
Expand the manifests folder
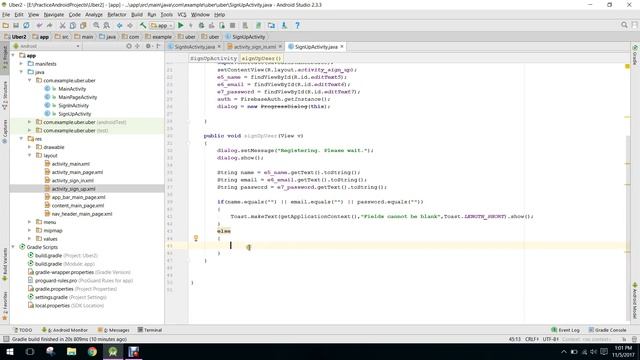click(x=21, y=64)
